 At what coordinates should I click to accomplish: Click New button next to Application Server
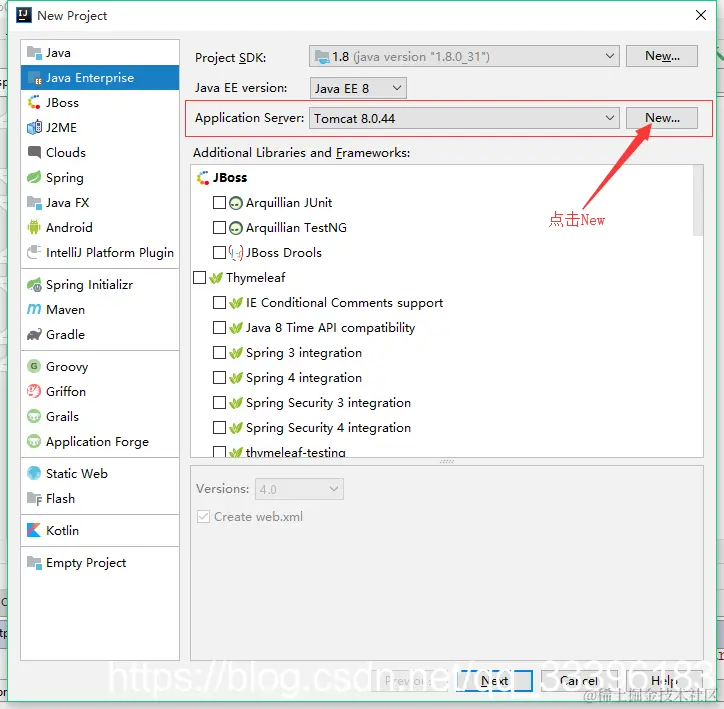tap(662, 118)
